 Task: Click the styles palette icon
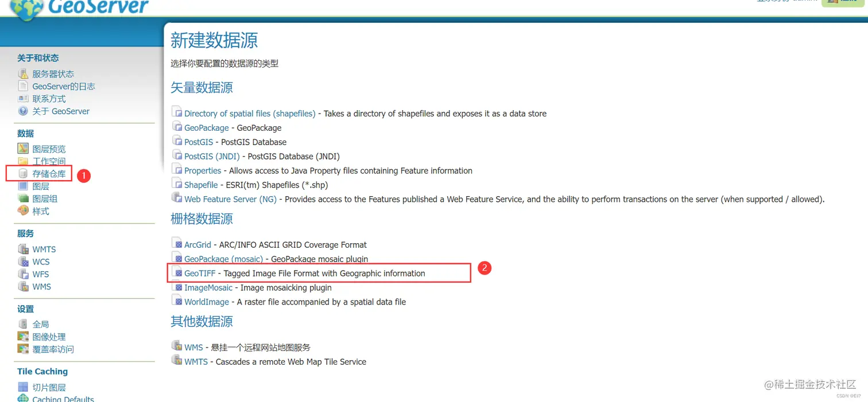pyautogui.click(x=23, y=211)
